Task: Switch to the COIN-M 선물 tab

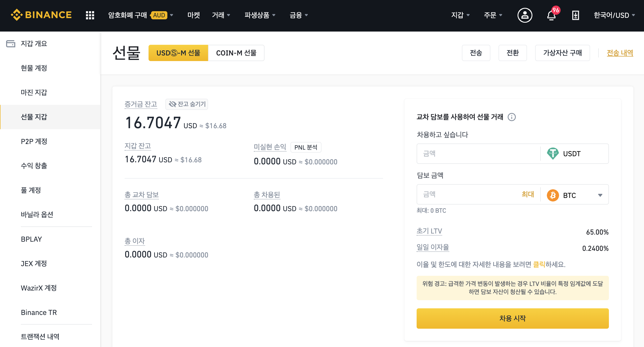Action: click(236, 53)
